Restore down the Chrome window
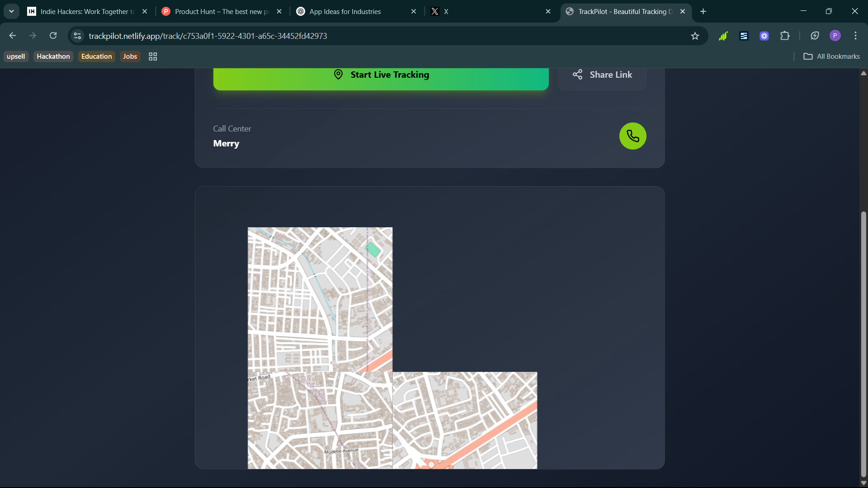Image resolution: width=868 pixels, height=488 pixels. (x=829, y=11)
